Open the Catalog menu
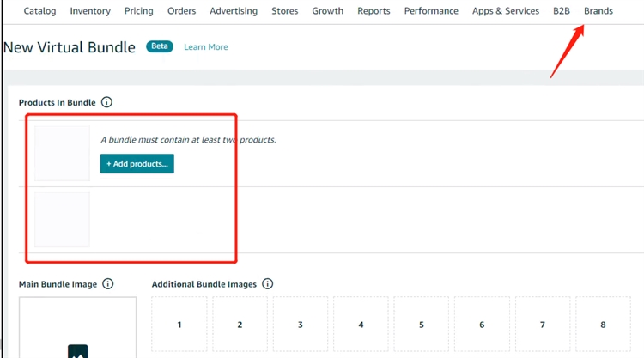The image size is (644, 358). pyautogui.click(x=39, y=11)
